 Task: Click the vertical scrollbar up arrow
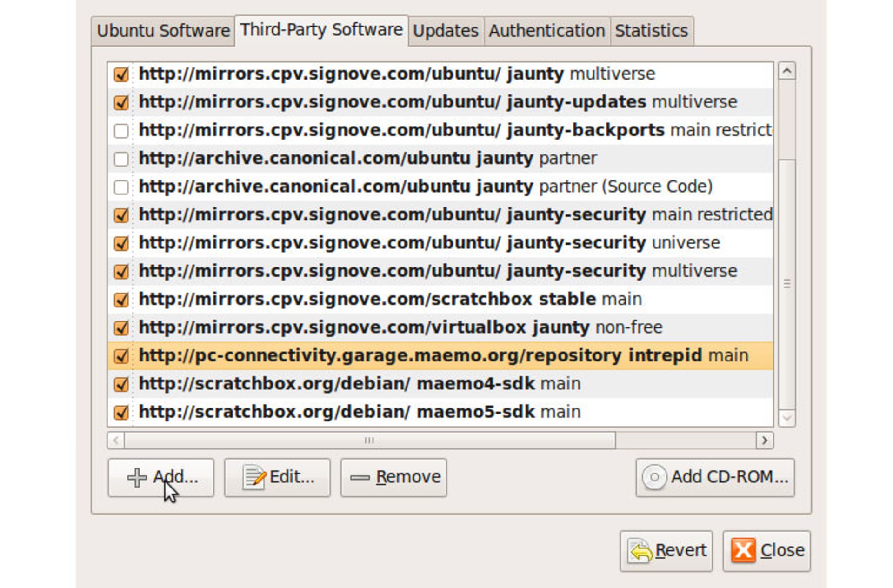pos(786,71)
